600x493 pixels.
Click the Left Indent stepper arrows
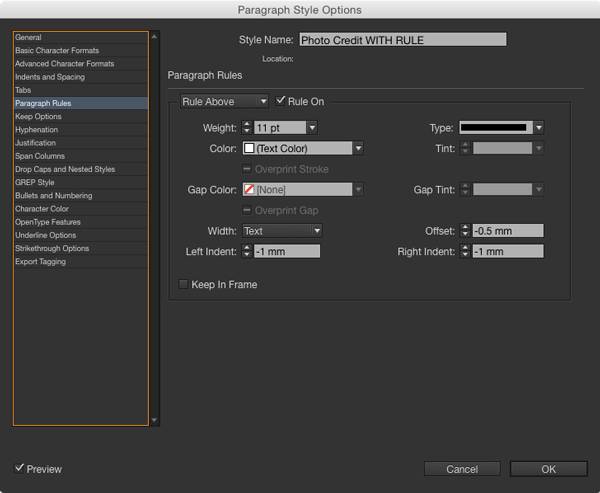point(247,251)
